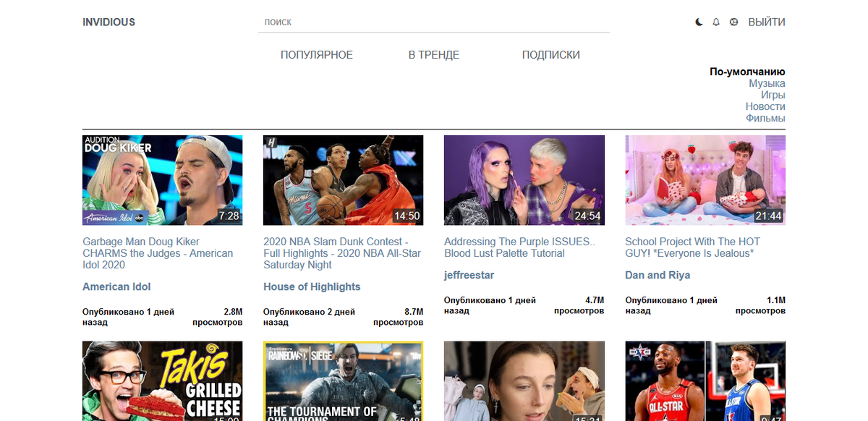Screen dimensions: 868x421
Task: Select the Фильмы trending category
Action: coord(765,118)
